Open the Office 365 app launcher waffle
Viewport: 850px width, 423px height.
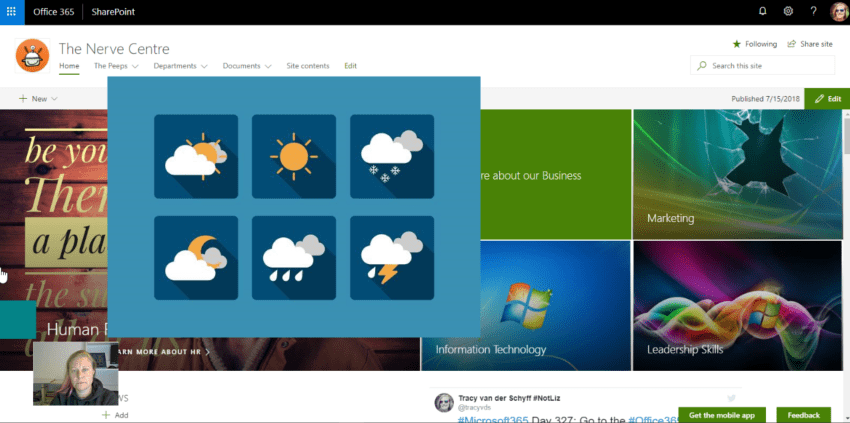(x=12, y=12)
